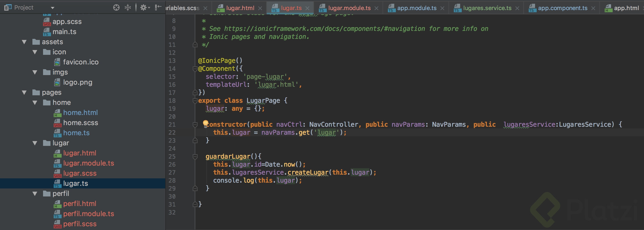644x230 pixels.
Task: Fold the LugarPage class at line 18
Action: pyautogui.click(x=195, y=101)
